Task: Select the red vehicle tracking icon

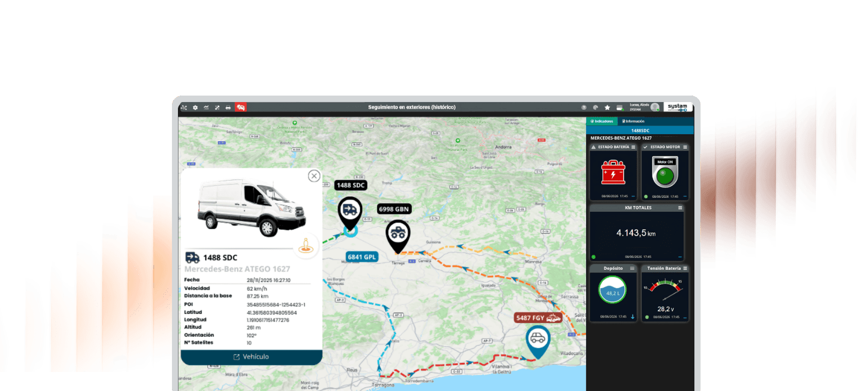Action: coord(241,108)
